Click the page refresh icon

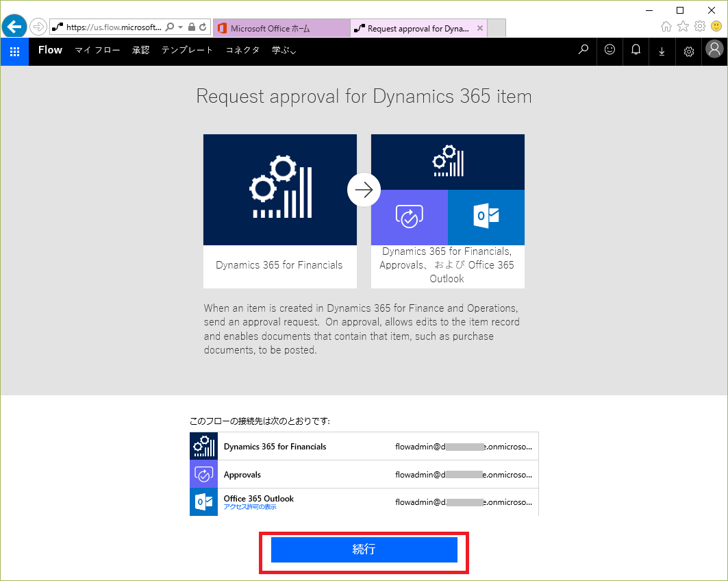(203, 27)
